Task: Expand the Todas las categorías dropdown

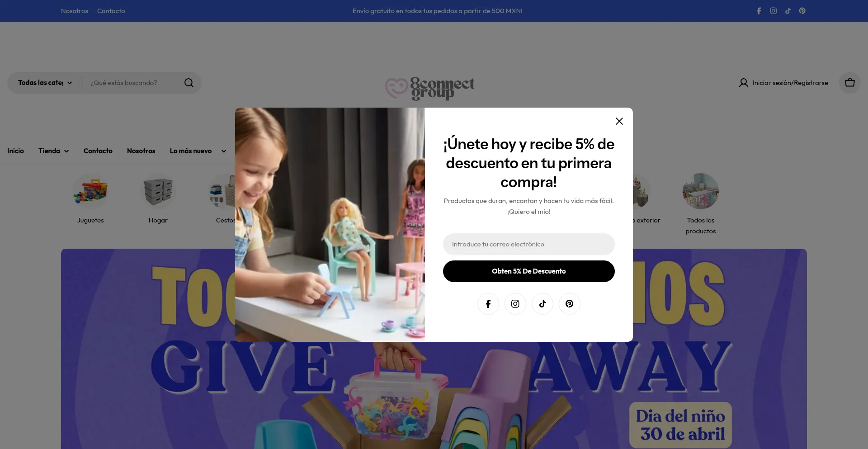Action: coord(45,83)
